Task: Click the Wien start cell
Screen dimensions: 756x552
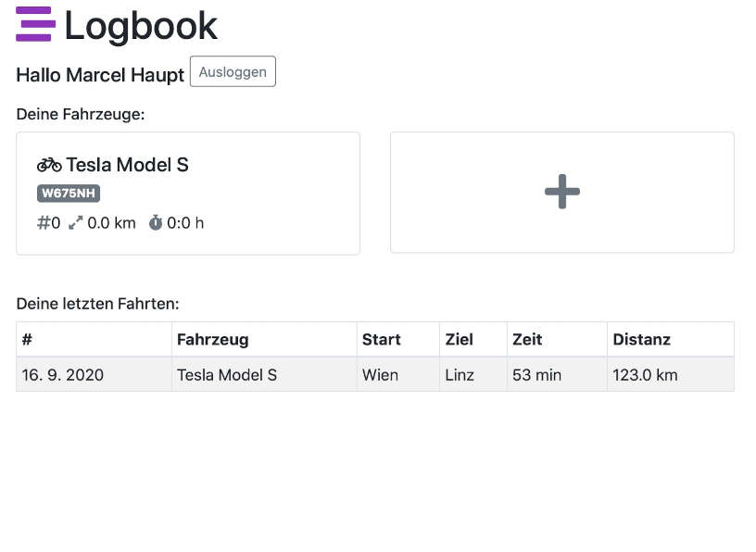Action: (380, 375)
